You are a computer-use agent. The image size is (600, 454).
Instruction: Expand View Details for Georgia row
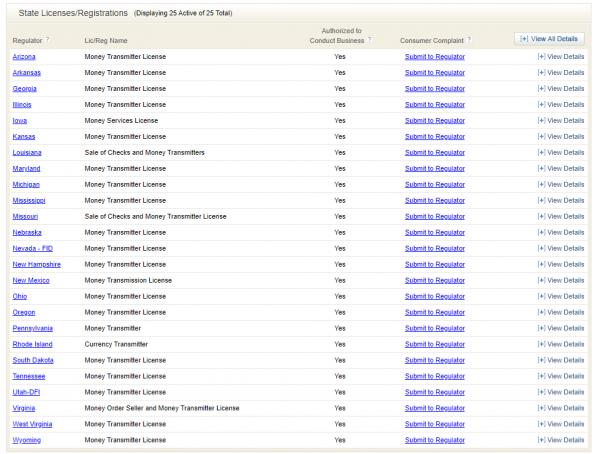561,89
